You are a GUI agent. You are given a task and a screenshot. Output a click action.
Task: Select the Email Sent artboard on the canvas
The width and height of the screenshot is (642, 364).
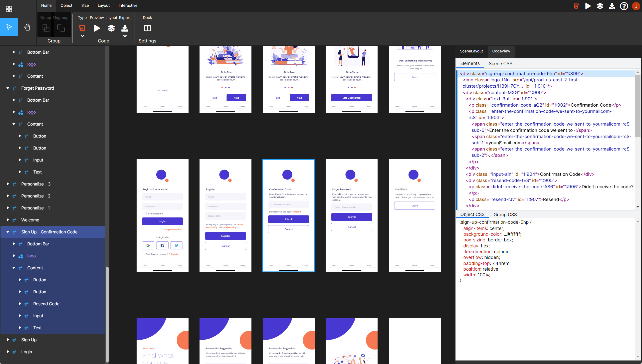[415, 215]
